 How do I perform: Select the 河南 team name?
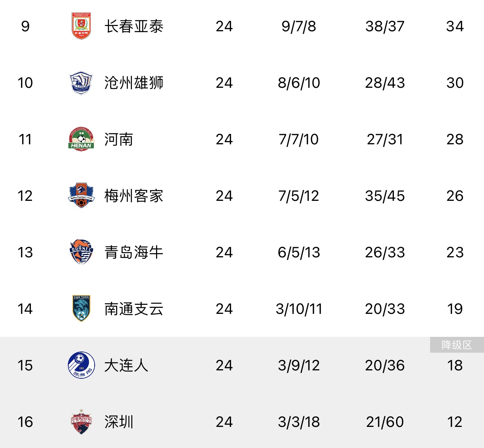click(119, 139)
